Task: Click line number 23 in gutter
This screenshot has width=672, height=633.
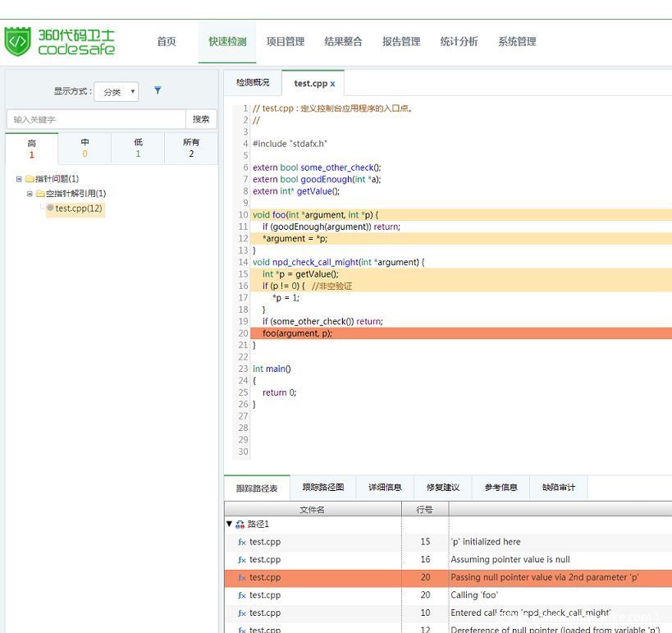Action: point(243,369)
